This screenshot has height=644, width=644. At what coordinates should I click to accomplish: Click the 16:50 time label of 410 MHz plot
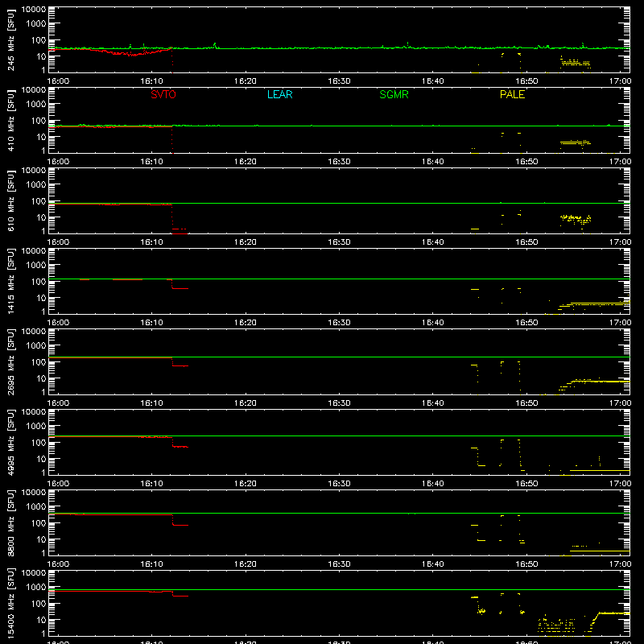(526, 162)
